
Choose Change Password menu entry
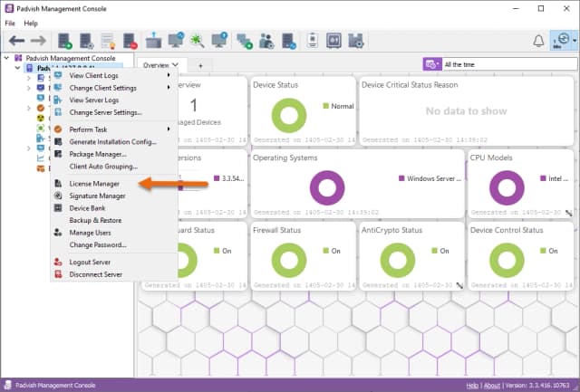click(x=114, y=245)
